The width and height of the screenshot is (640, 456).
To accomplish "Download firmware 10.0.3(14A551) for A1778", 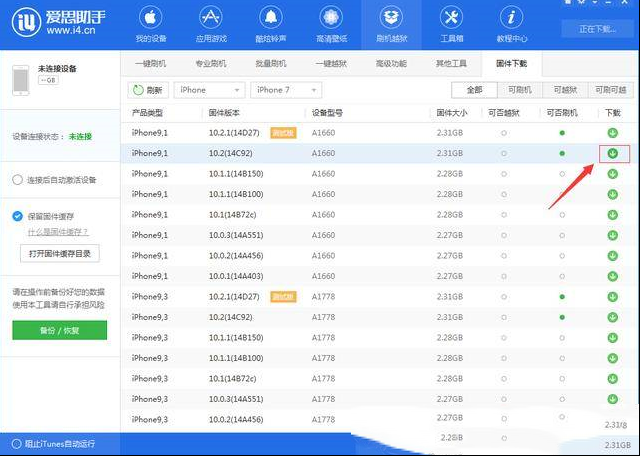I will point(612,399).
